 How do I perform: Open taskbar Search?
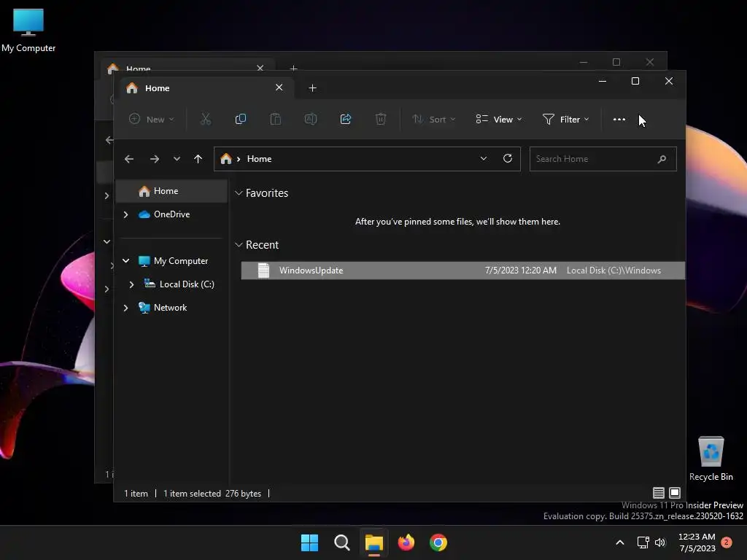click(341, 542)
